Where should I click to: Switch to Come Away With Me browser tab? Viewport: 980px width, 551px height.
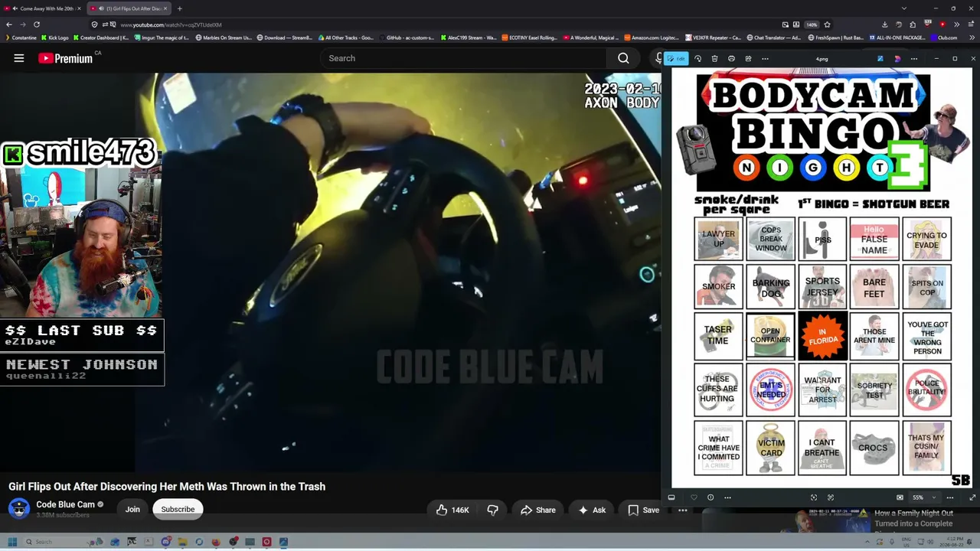pyautogui.click(x=46, y=8)
